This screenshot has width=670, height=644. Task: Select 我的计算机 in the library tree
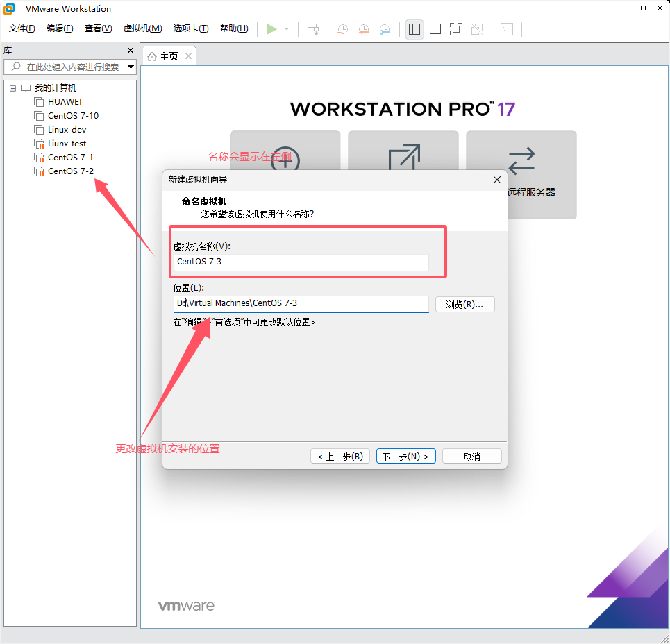pos(56,88)
